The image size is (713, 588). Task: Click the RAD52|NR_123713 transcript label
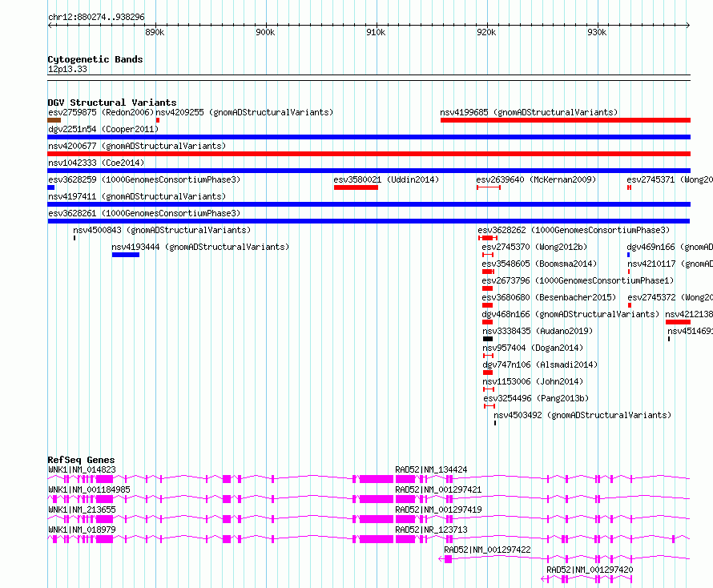(431, 530)
